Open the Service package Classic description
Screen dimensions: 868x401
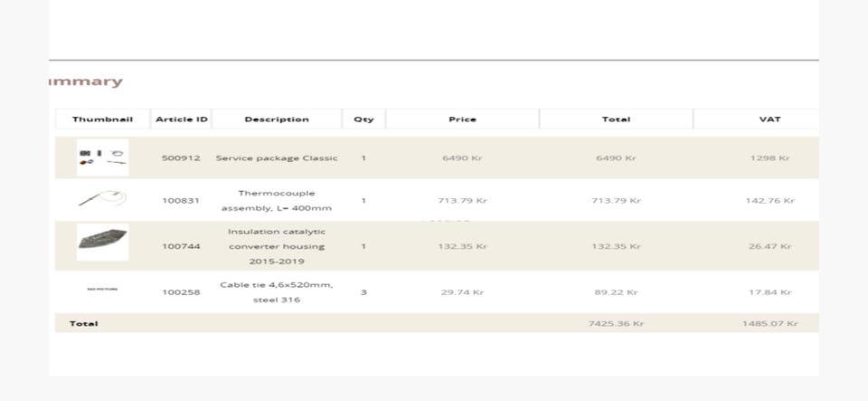pyautogui.click(x=277, y=158)
